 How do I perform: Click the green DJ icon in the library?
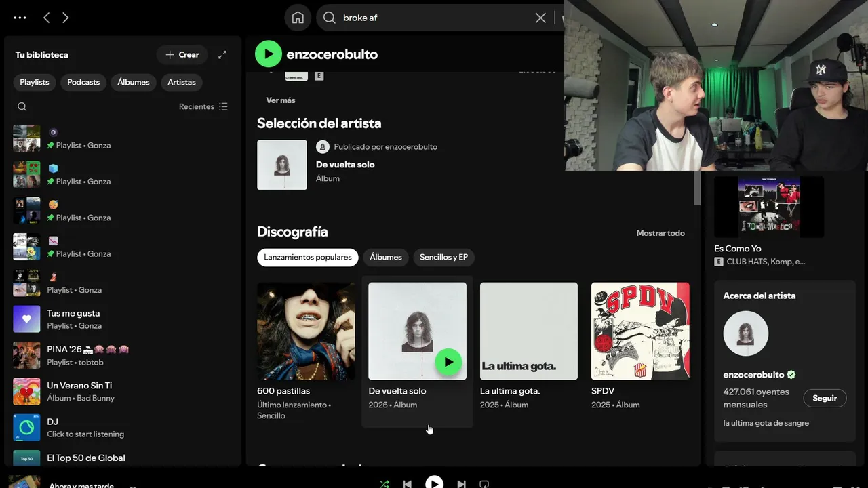pos(26,428)
